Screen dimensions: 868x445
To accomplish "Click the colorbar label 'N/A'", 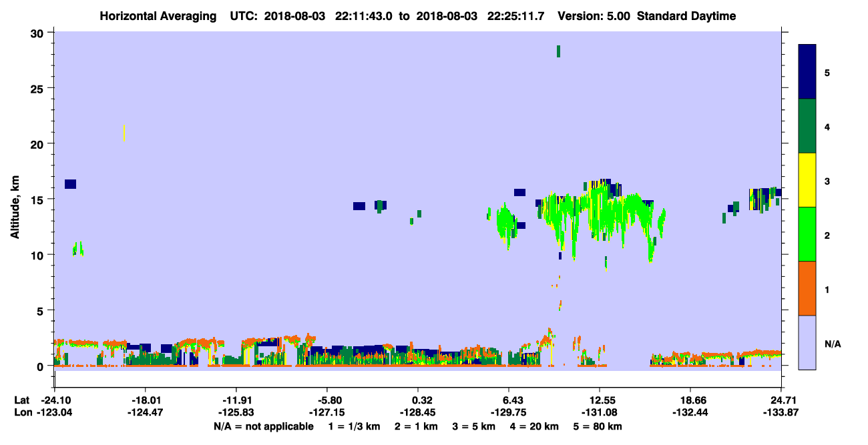I will coord(833,344).
